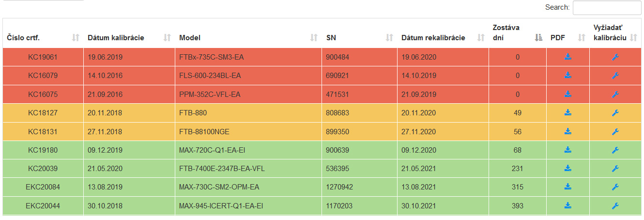
Task: Select serial number 1270942
Action: click(x=339, y=187)
